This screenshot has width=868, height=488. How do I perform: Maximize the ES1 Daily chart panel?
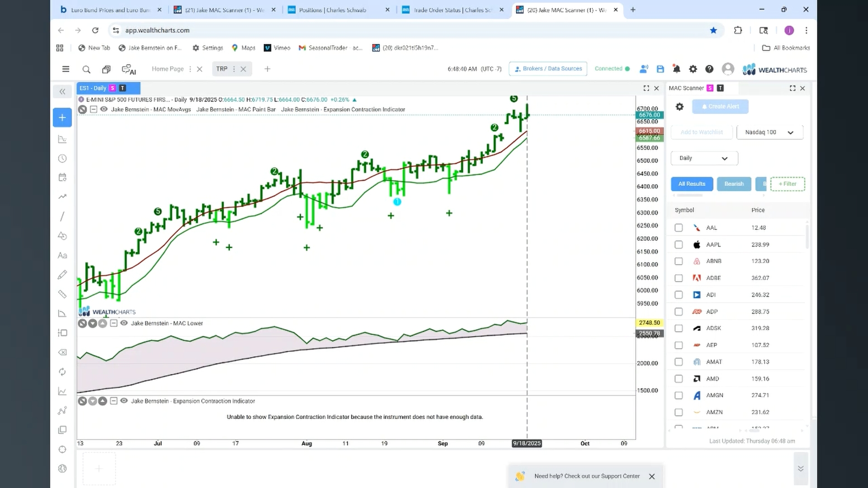646,88
